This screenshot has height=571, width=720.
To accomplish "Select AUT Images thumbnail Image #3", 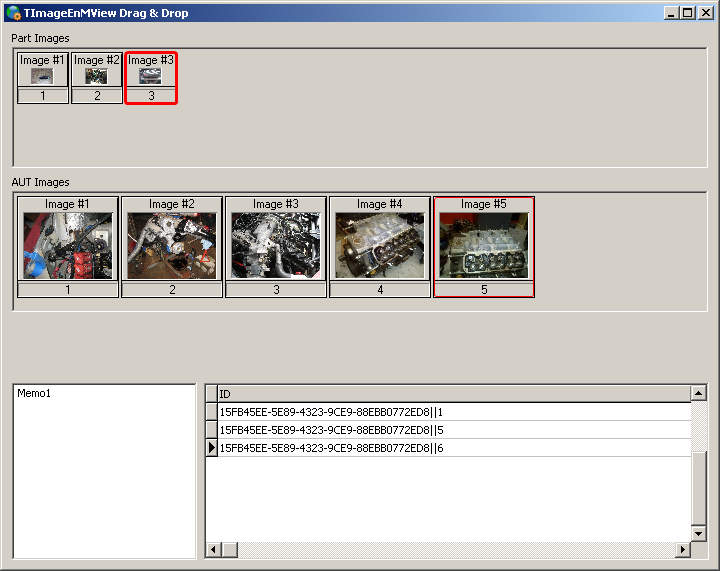I will click(x=276, y=247).
